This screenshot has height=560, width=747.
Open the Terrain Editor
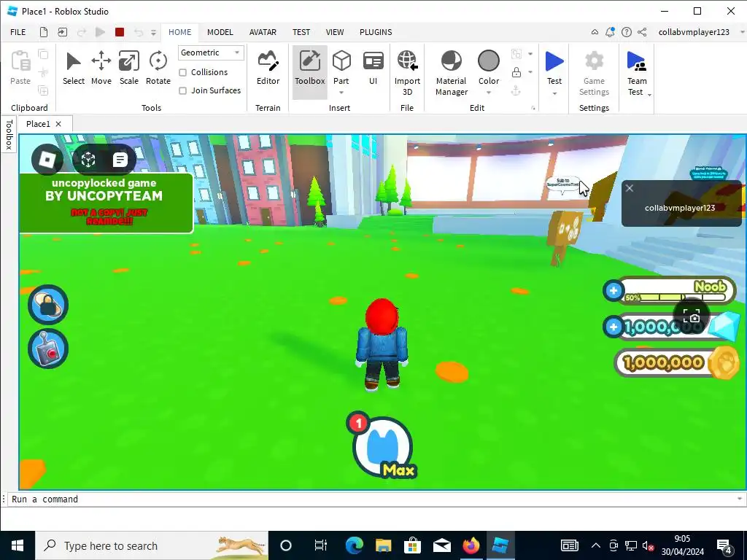(x=268, y=68)
